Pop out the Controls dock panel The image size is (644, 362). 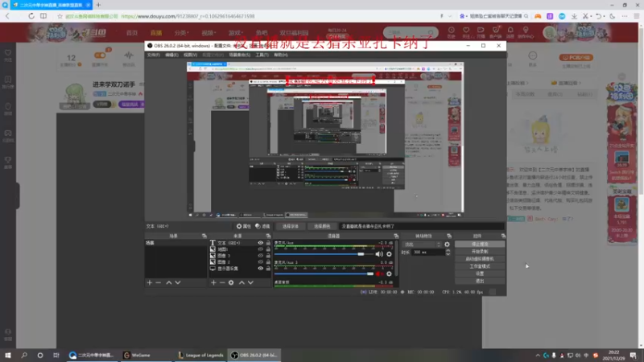503,236
